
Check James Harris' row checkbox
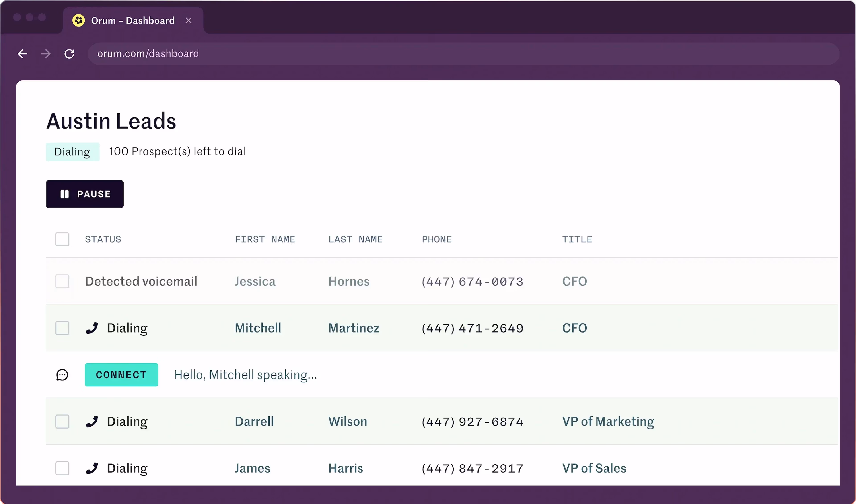point(62,468)
